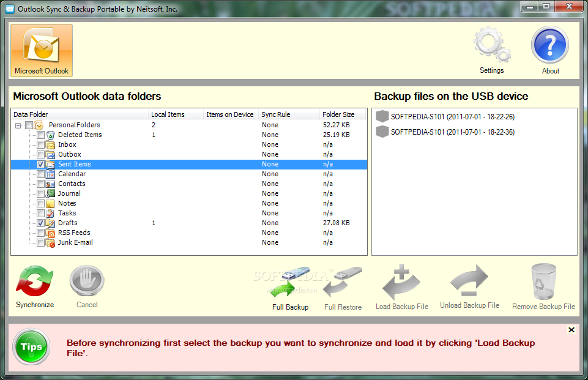588x380 pixels.
Task: Click the Inbox folder icon
Action: pyautogui.click(x=50, y=145)
